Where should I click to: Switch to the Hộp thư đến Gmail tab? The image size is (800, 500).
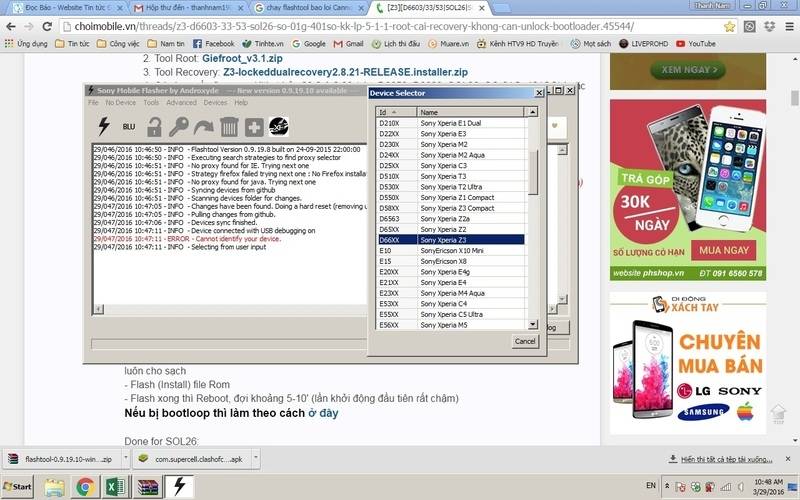point(188,8)
